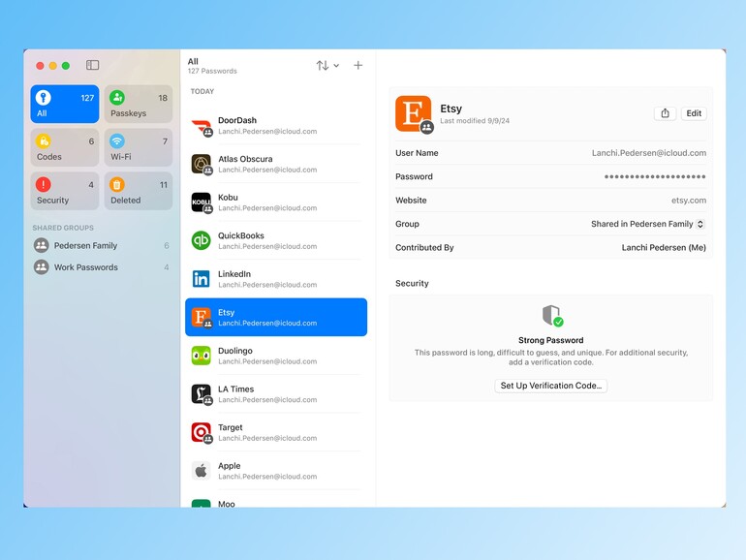Select the Kobu password entry
This screenshot has width=746, height=560.
(276, 202)
